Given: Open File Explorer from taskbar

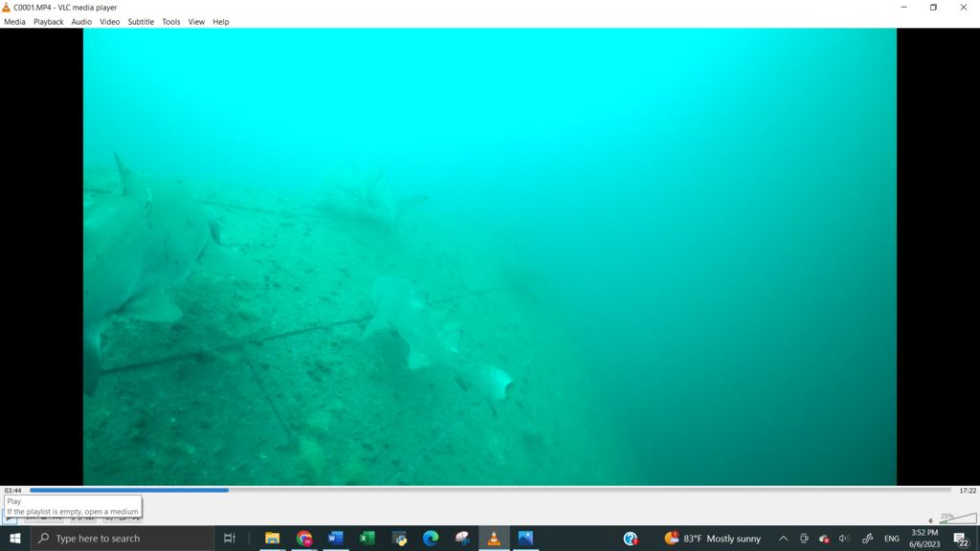Looking at the screenshot, I should pos(272,539).
